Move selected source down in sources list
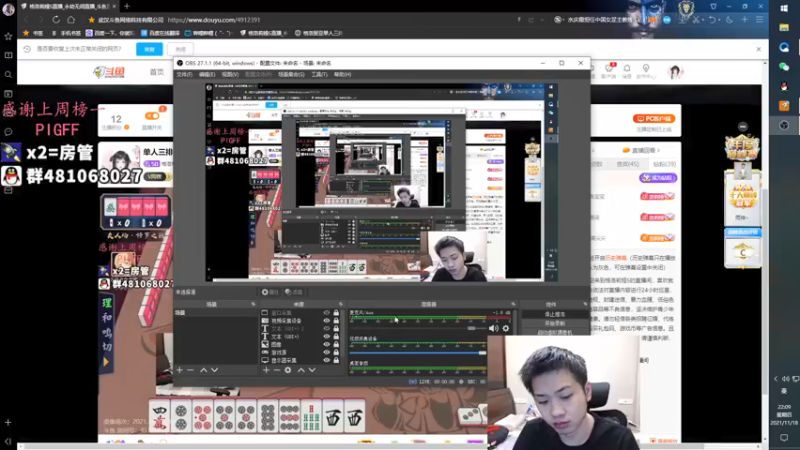This screenshot has height=450, width=800. pyautogui.click(x=312, y=370)
